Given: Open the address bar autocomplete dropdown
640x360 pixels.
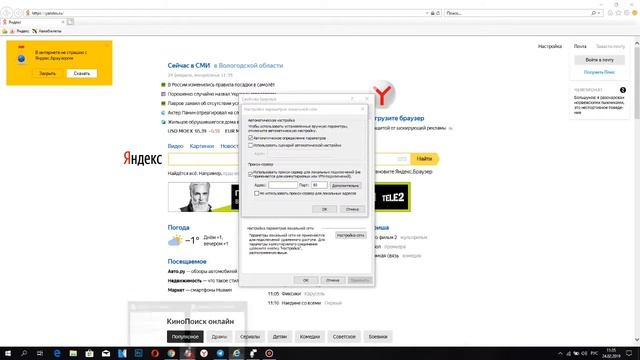Looking at the screenshot, I should [x=427, y=13].
